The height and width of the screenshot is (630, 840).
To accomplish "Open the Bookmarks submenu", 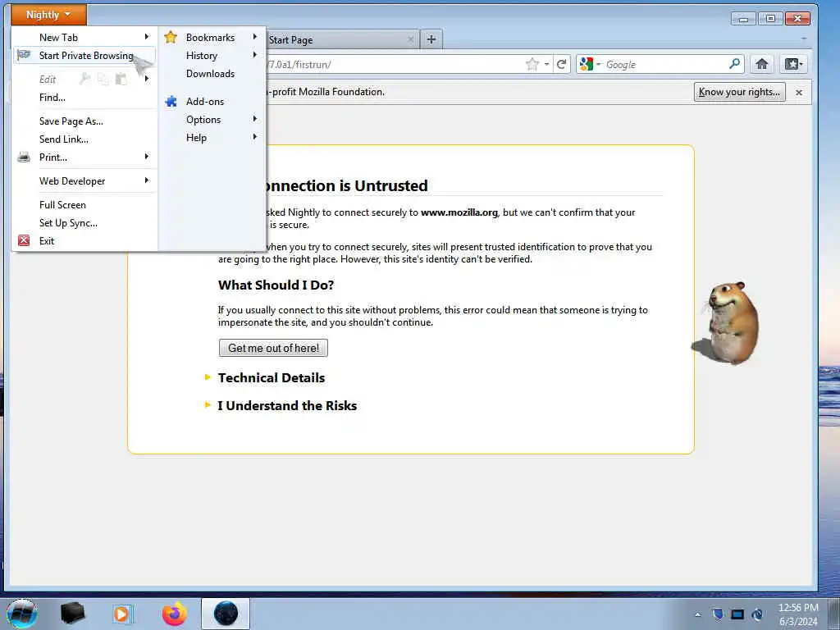I will [x=212, y=38].
